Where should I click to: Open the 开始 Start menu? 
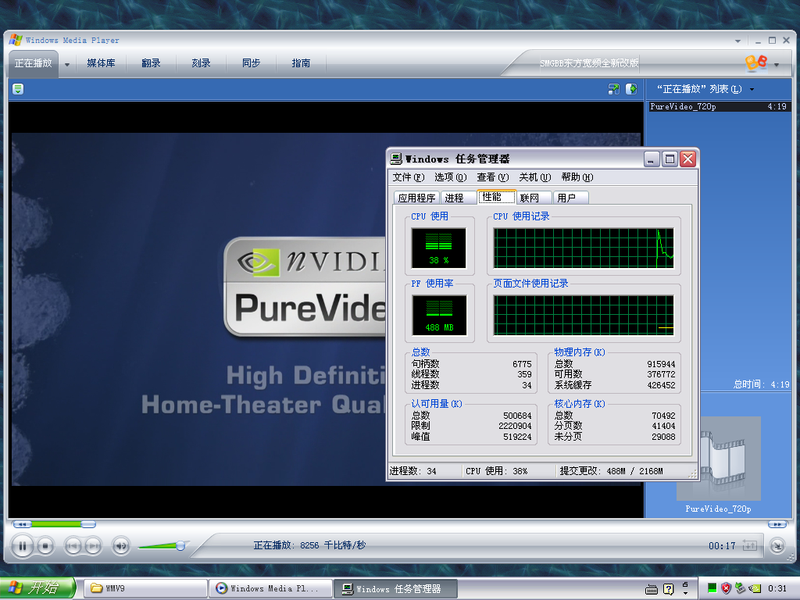click(x=38, y=588)
